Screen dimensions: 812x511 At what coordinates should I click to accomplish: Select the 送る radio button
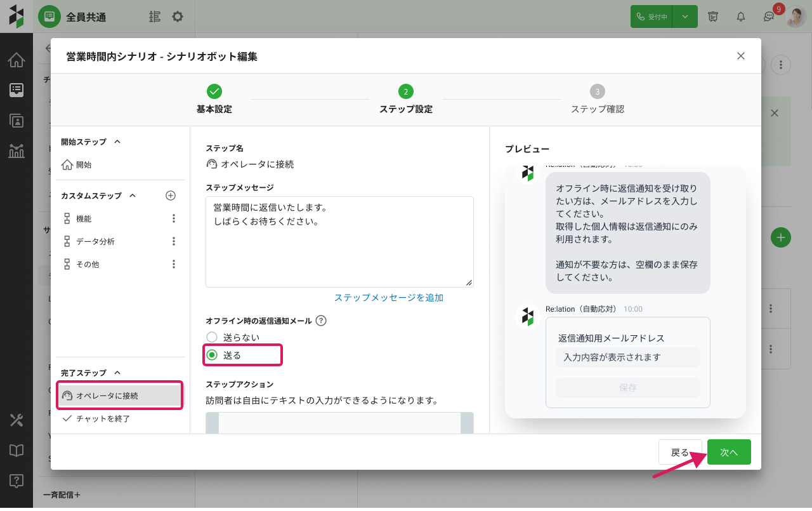(212, 355)
